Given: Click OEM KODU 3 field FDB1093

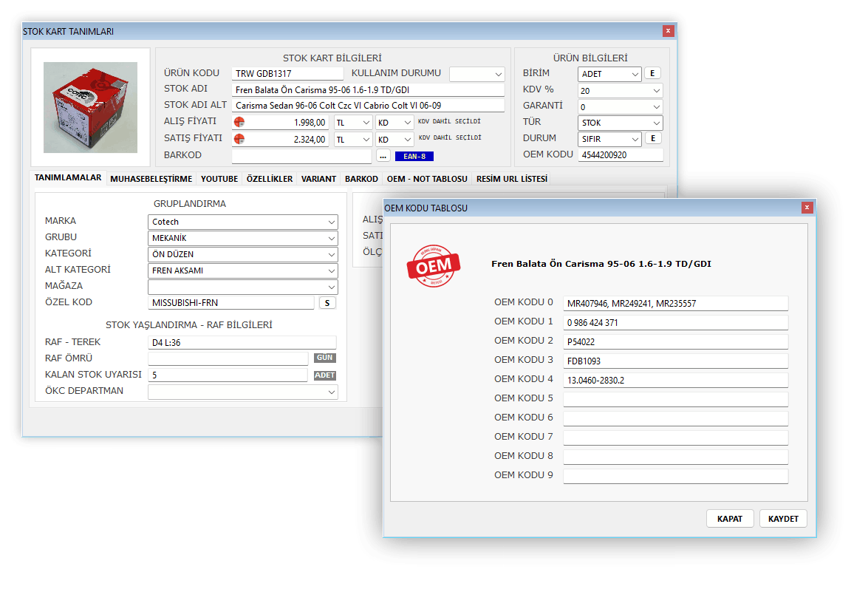Looking at the screenshot, I should [675, 361].
